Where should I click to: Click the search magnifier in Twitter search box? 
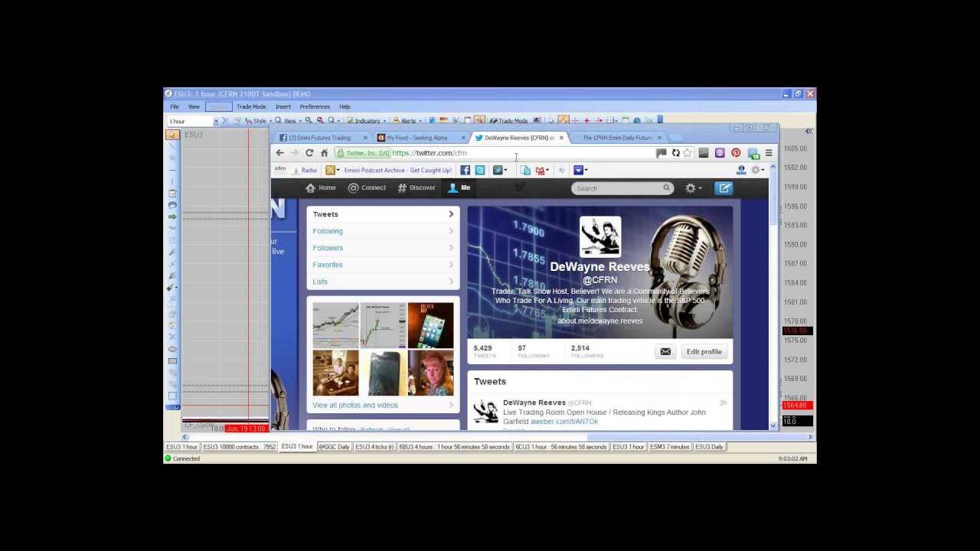(x=666, y=188)
